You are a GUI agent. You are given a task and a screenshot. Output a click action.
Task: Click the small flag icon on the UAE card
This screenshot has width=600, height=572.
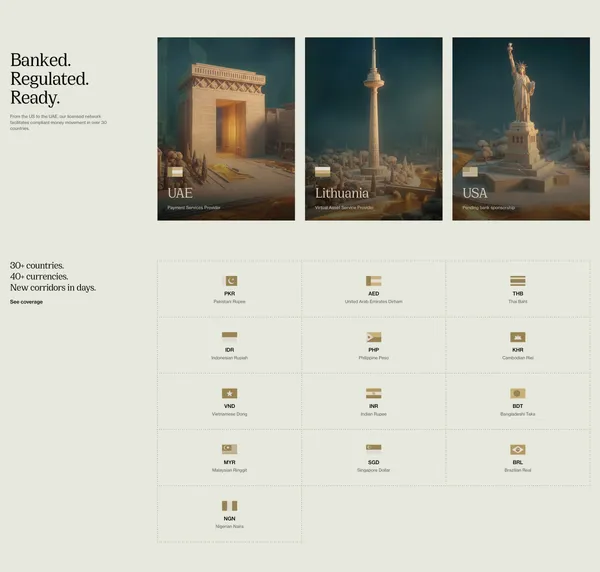point(175,172)
